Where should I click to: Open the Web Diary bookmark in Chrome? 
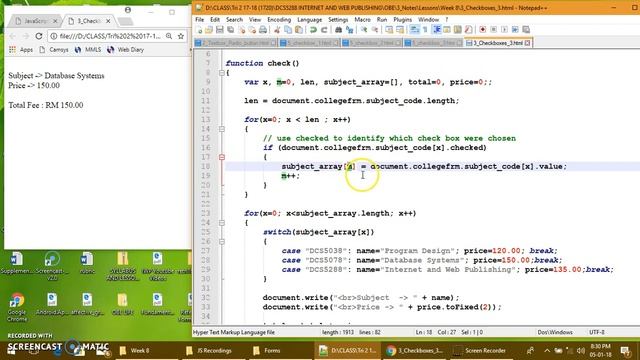[x=125, y=50]
